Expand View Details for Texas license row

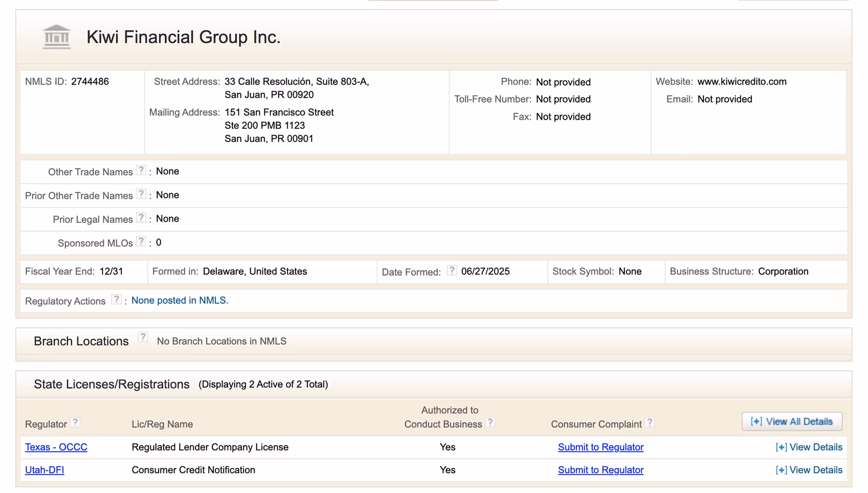pyautogui.click(x=809, y=447)
